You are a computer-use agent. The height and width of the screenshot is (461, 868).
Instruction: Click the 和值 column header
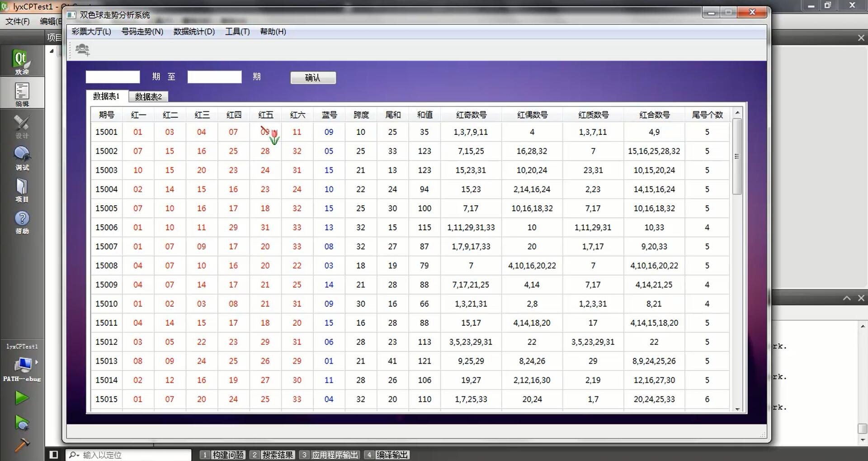(x=425, y=115)
